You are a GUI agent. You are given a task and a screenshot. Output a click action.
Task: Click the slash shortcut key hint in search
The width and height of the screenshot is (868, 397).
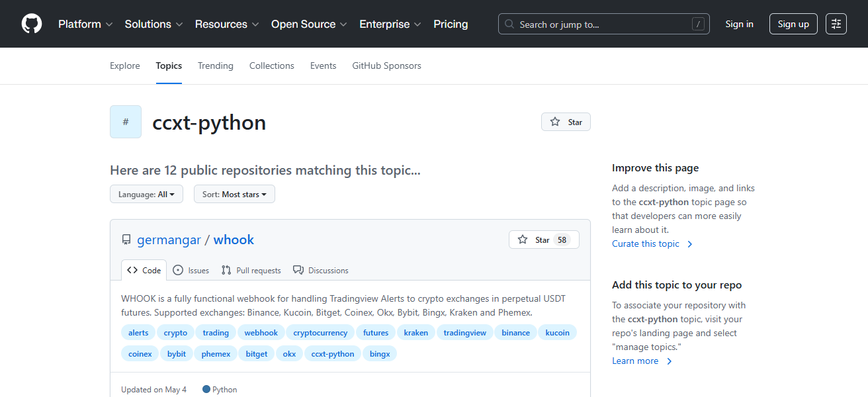click(698, 24)
